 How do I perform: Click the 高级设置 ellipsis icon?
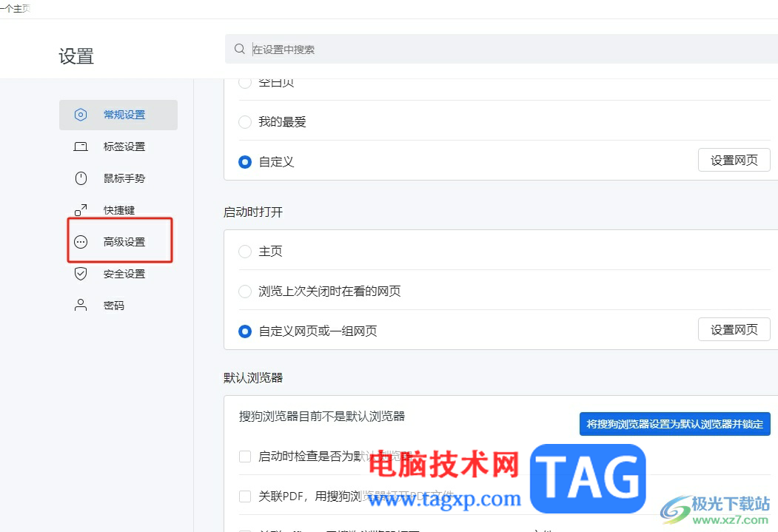pos(81,242)
